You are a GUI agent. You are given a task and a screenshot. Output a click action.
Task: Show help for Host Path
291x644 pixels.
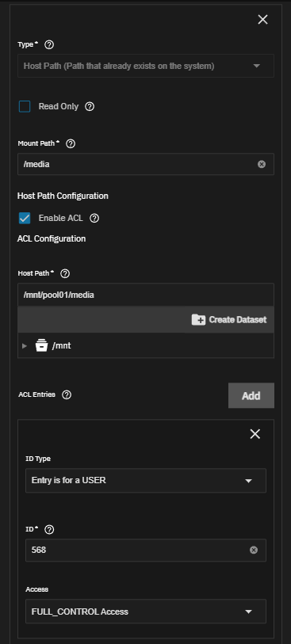[x=65, y=273]
